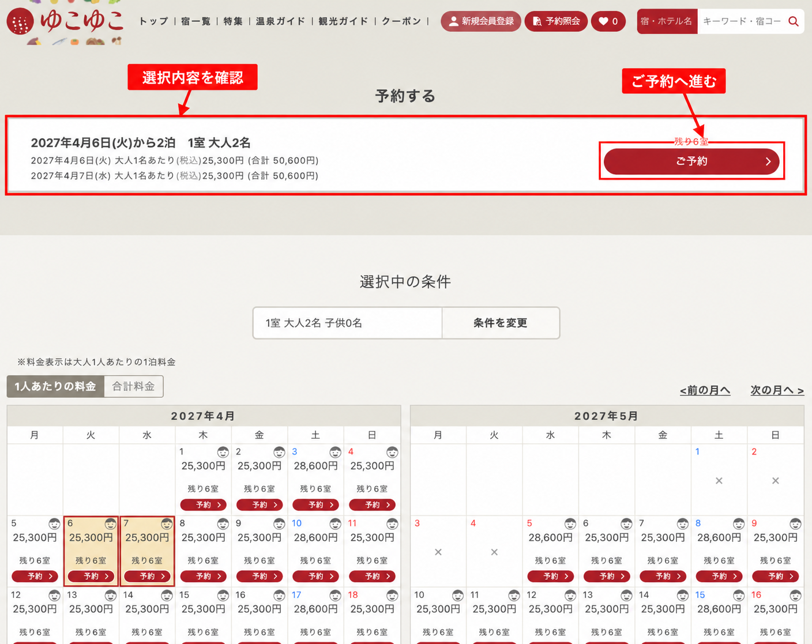This screenshot has width=812, height=644.
Task: Proceed with the large ご予約 button
Action: [691, 161]
